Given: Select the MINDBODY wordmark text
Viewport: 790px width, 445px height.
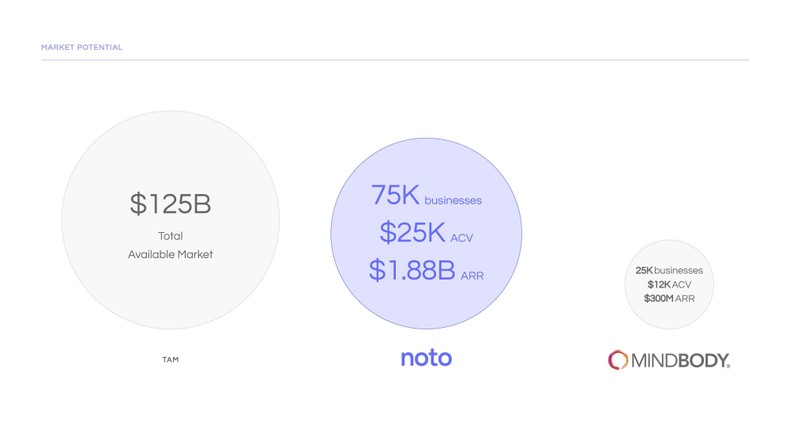Looking at the screenshot, I should coord(680,360).
